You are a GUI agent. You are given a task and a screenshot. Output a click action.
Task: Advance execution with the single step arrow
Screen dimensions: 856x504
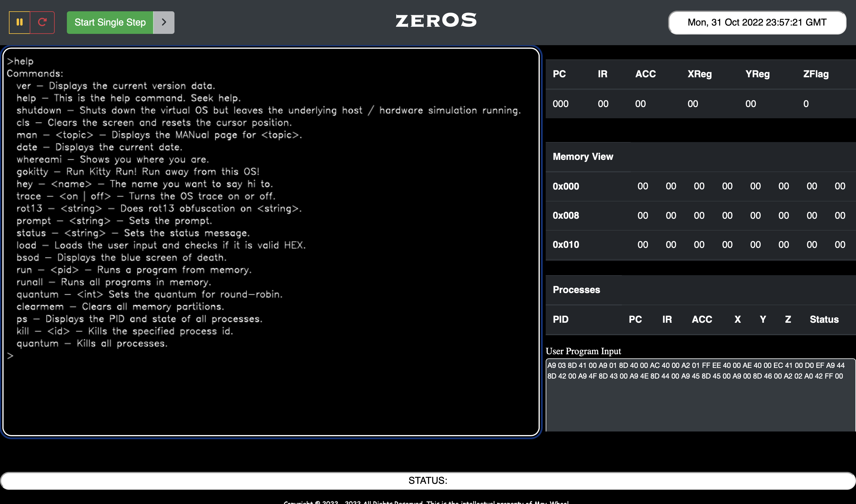(164, 22)
